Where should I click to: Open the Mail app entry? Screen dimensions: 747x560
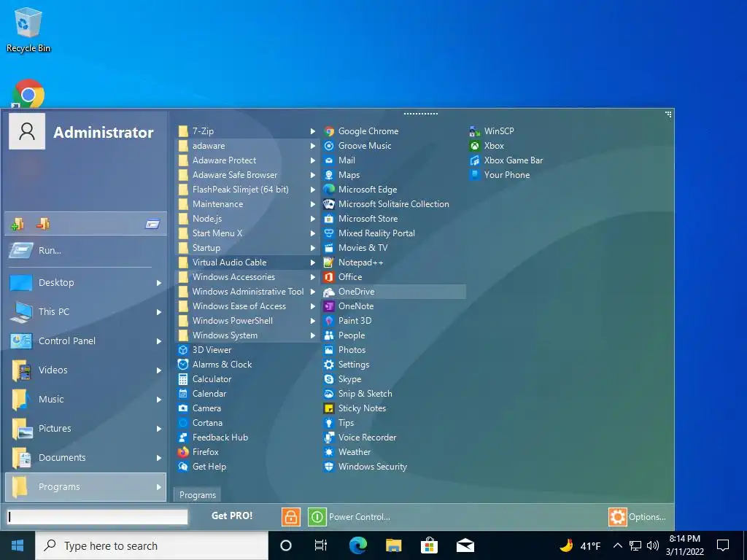point(339,160)
